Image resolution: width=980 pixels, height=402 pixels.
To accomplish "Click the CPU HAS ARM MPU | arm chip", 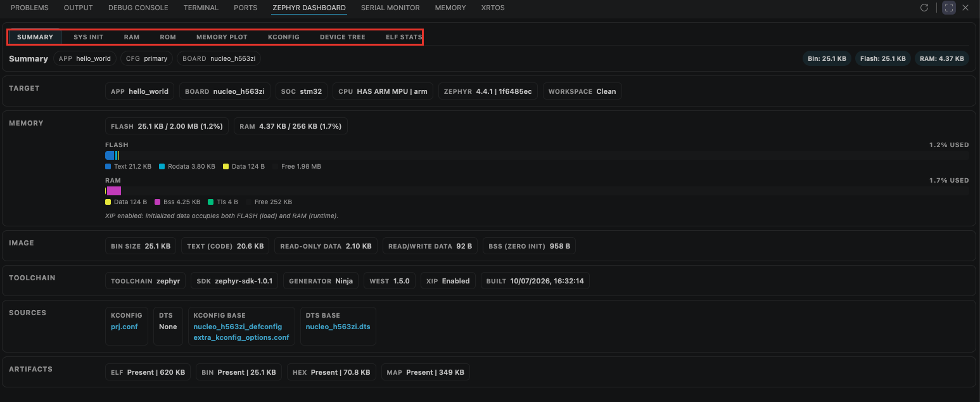I will 383,91.
